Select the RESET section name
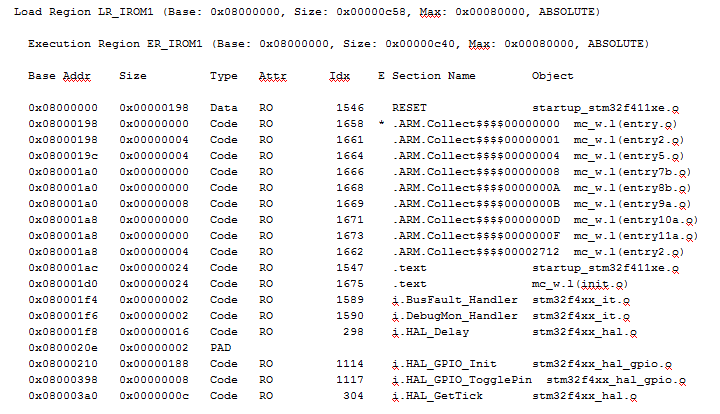The height and width of the screenshot is (414, 720). (x=409, y=108)
